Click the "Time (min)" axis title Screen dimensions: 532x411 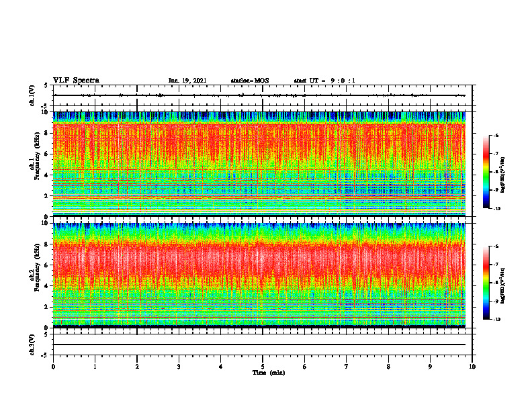point(269,373)
